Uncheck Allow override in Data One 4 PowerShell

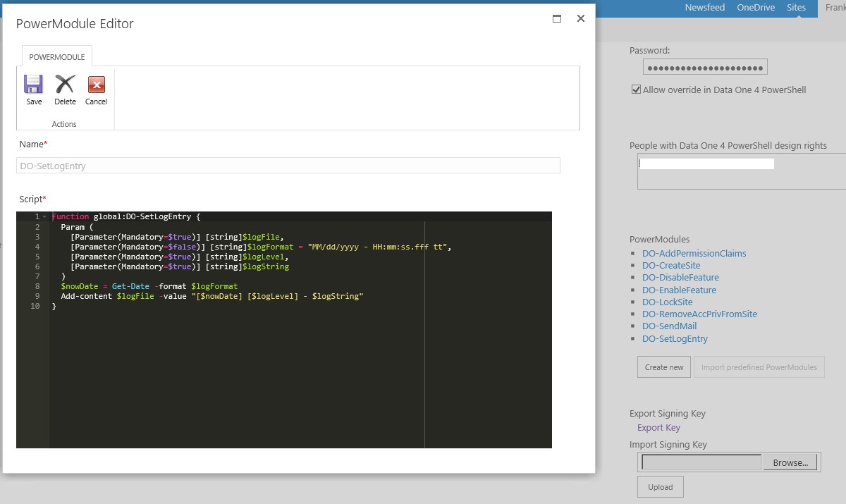(x=636, y=90)
